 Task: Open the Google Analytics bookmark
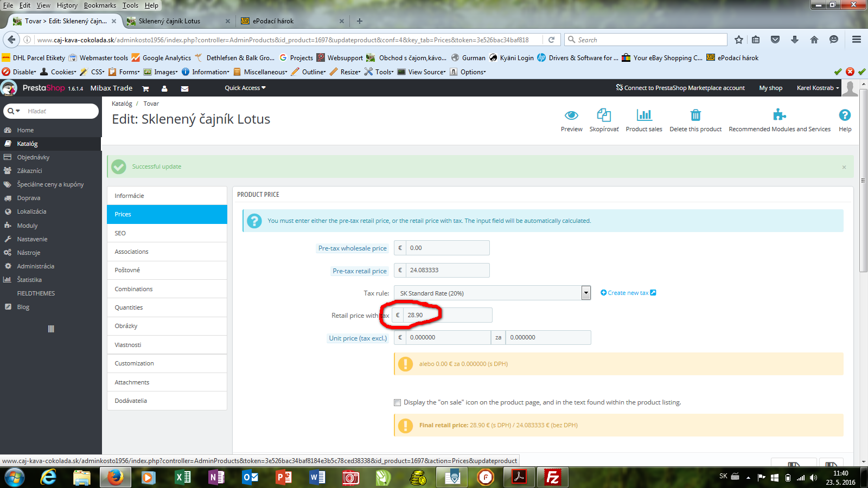point(161,57)
